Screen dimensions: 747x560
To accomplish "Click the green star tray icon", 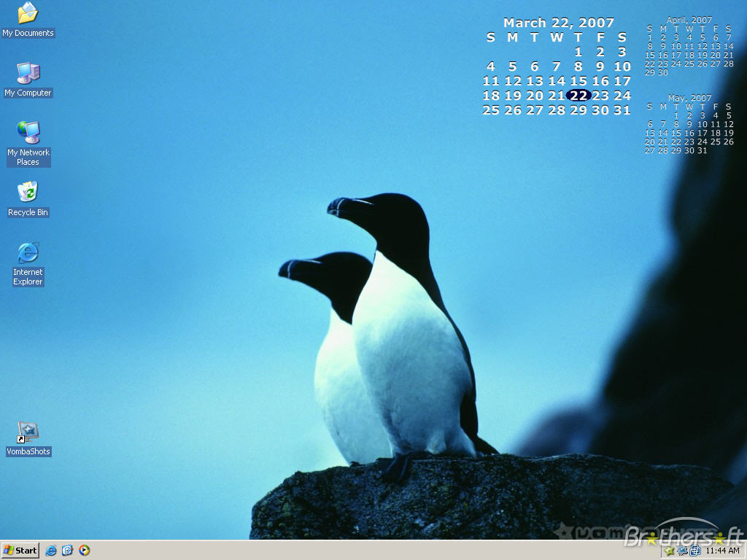I will tap(670, 551).
